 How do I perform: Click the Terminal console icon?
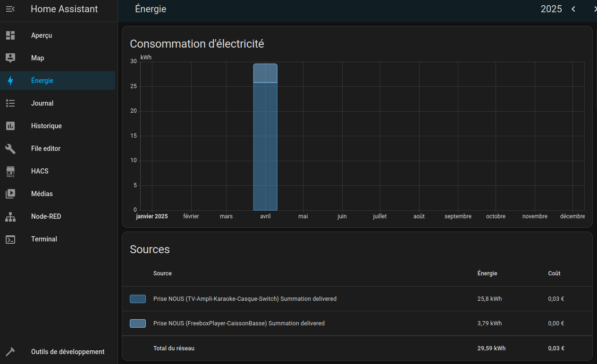tap(10, 239)
